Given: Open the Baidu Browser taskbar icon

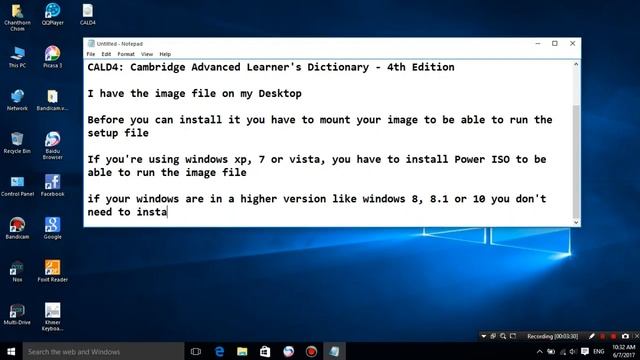Looking at the screenshot, I should coord(288,351).
